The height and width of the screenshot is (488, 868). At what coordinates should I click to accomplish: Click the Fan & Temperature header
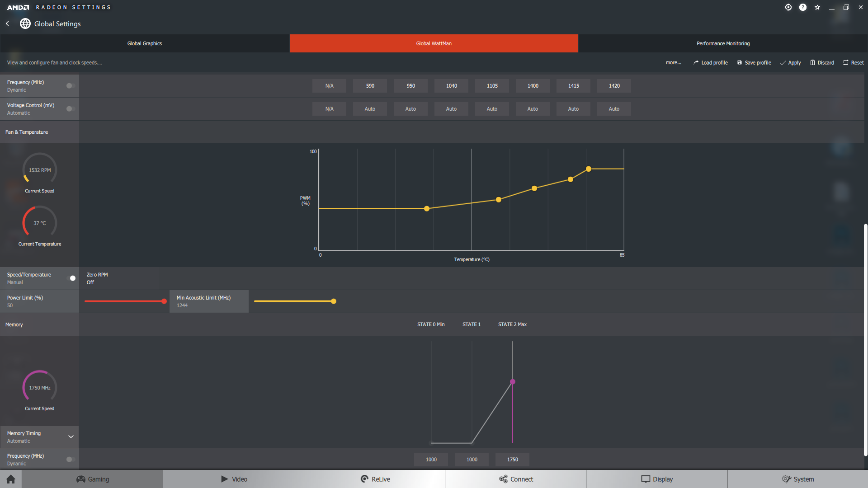pos(26,132)
